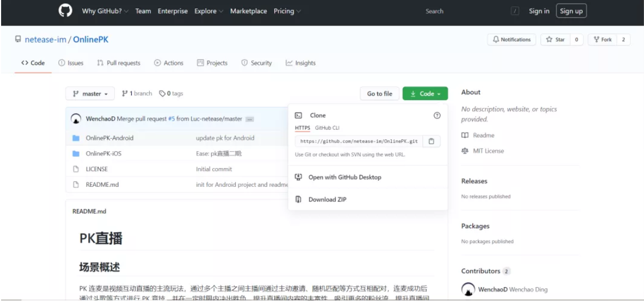Open the OnlinePK-Android folder
The width and height of the screenshot is (644, 302).
110,138
